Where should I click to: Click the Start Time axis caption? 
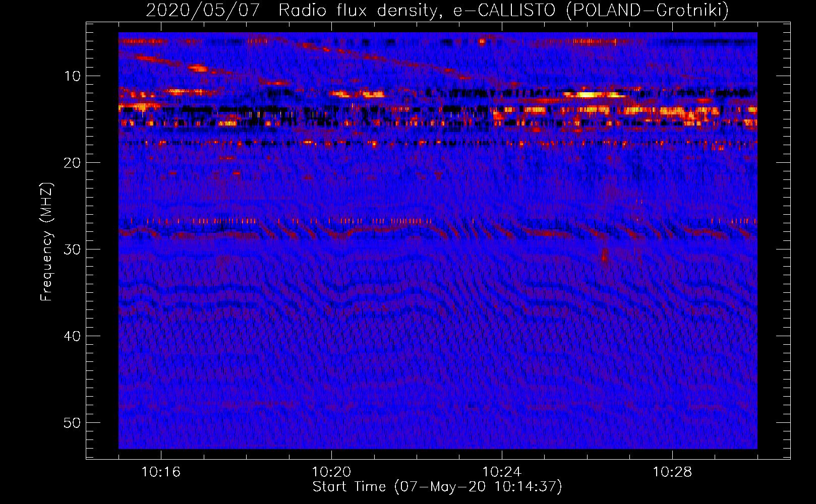coord(437,487)
